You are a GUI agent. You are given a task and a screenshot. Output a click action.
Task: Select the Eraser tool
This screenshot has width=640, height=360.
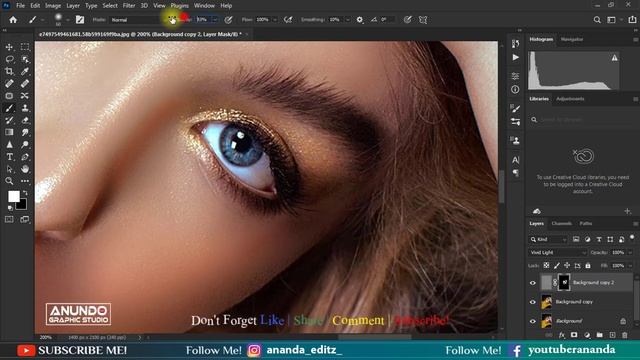(25, 120)
